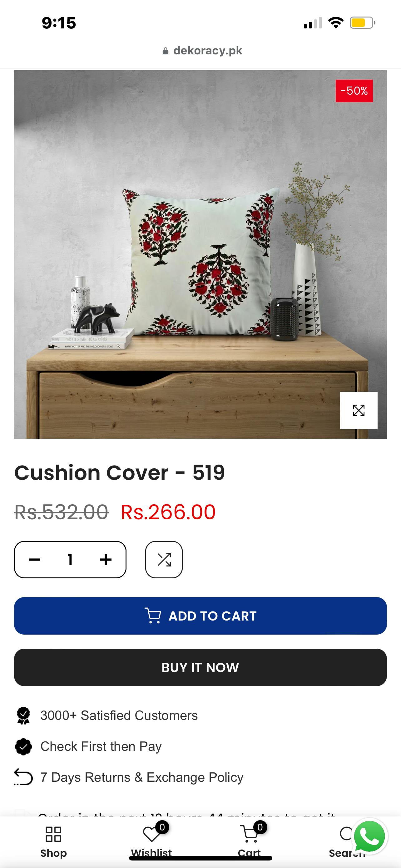The height and width of the screenshot is (868, 401).
Task: Click the compare shuffle arrows icon
Action: 164,560
